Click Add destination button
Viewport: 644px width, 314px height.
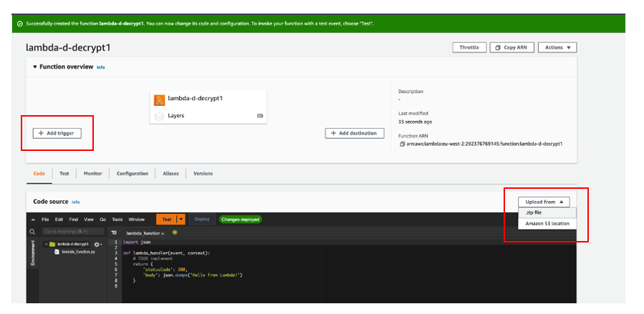coord(355,133)
